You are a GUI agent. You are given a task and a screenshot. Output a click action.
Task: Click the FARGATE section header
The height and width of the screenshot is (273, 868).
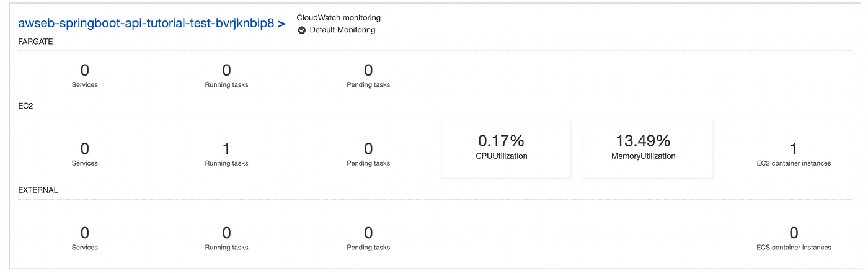click(x=35, y=42)
